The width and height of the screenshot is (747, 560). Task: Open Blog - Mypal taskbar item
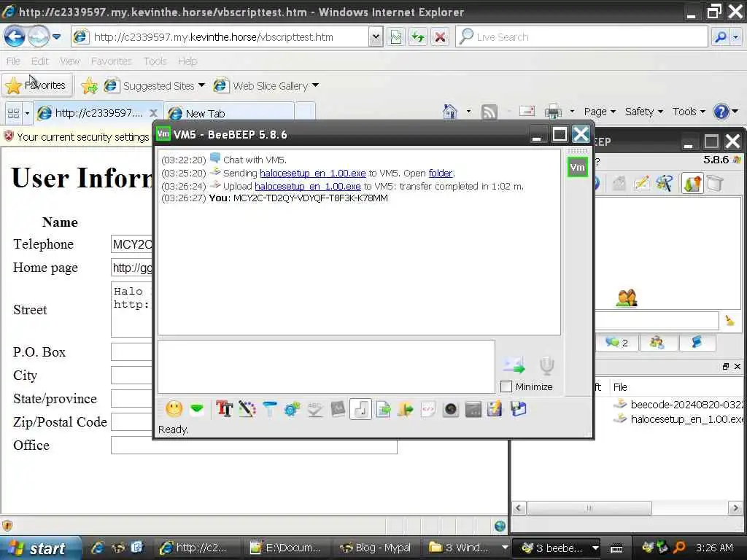click(x=375, y=548)
